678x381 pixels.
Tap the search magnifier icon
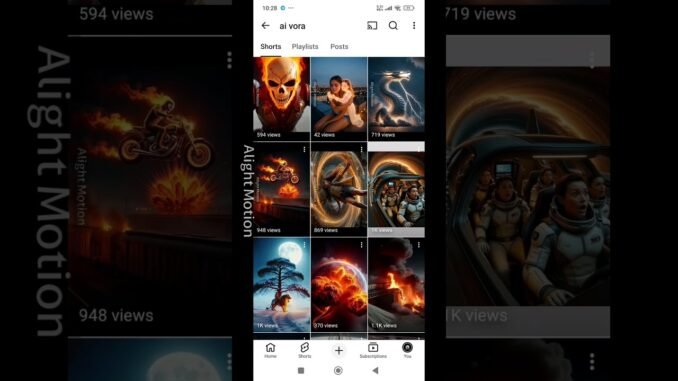393,26
